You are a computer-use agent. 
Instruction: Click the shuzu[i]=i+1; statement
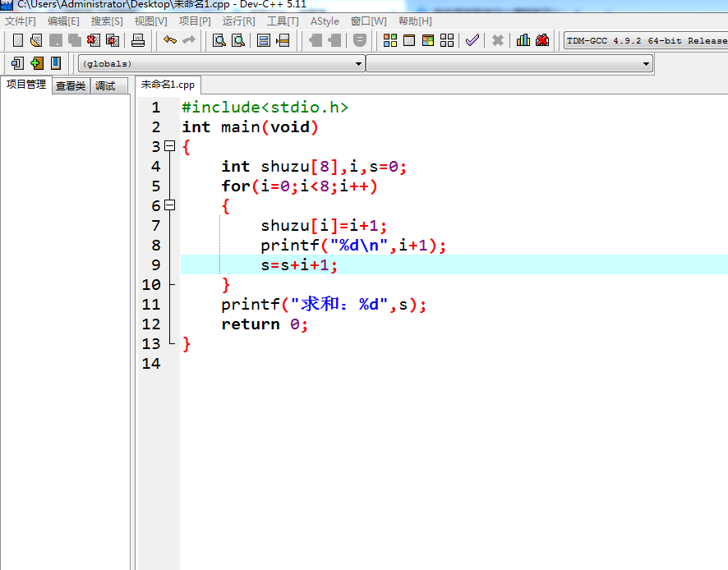pyautogui.click(x=324, y=225)
